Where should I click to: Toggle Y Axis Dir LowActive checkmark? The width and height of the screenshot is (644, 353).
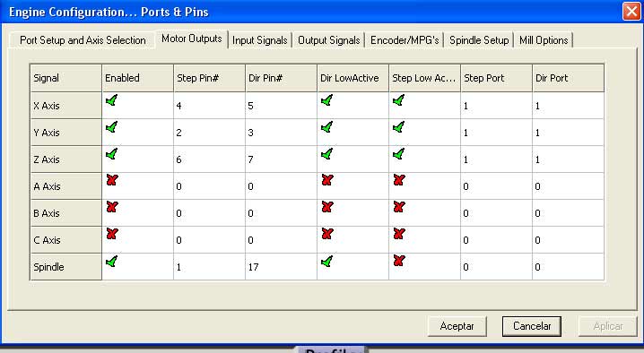click(x=326, y=127)
